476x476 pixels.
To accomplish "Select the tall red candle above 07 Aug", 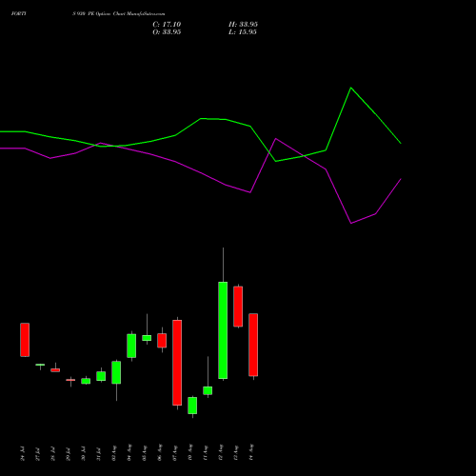I will tap(177, 363).
